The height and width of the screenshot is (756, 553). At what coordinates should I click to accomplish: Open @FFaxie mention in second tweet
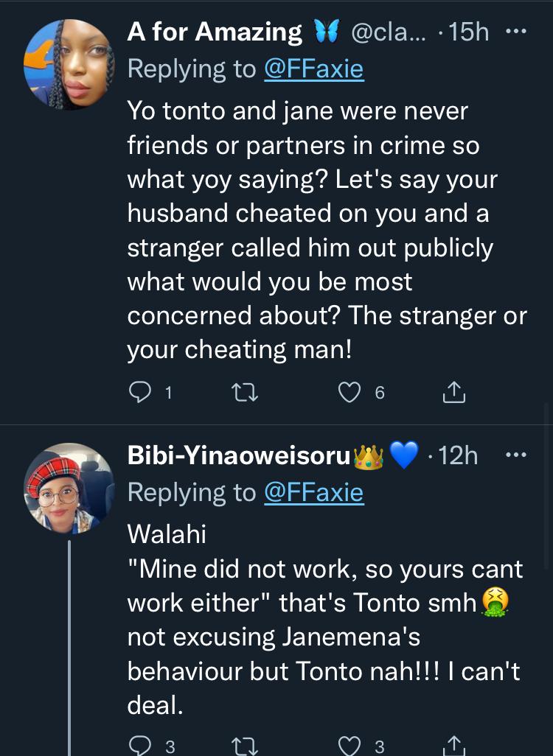point(313,492)
